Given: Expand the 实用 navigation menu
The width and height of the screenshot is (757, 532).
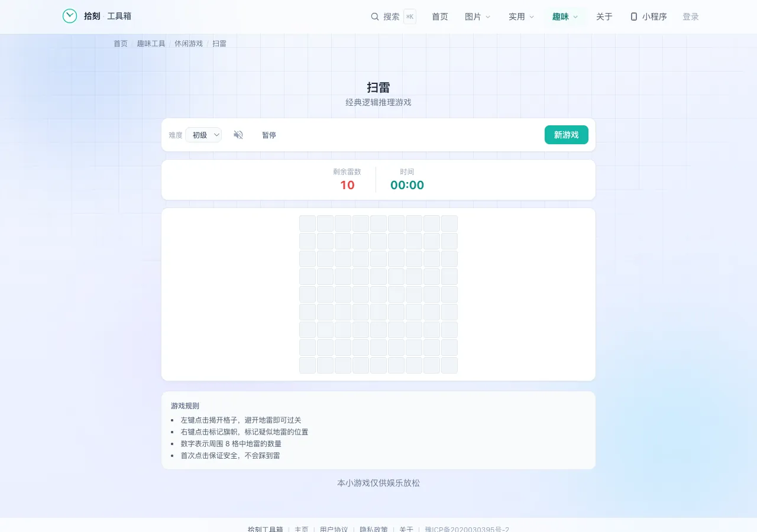Looking at the screenshot, I should (x=522, y=17).
